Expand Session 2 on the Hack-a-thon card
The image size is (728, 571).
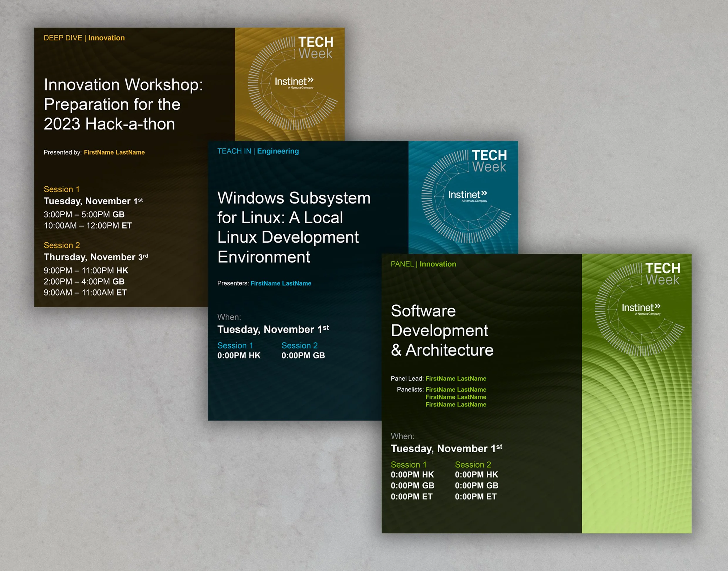tap(61, 245)
